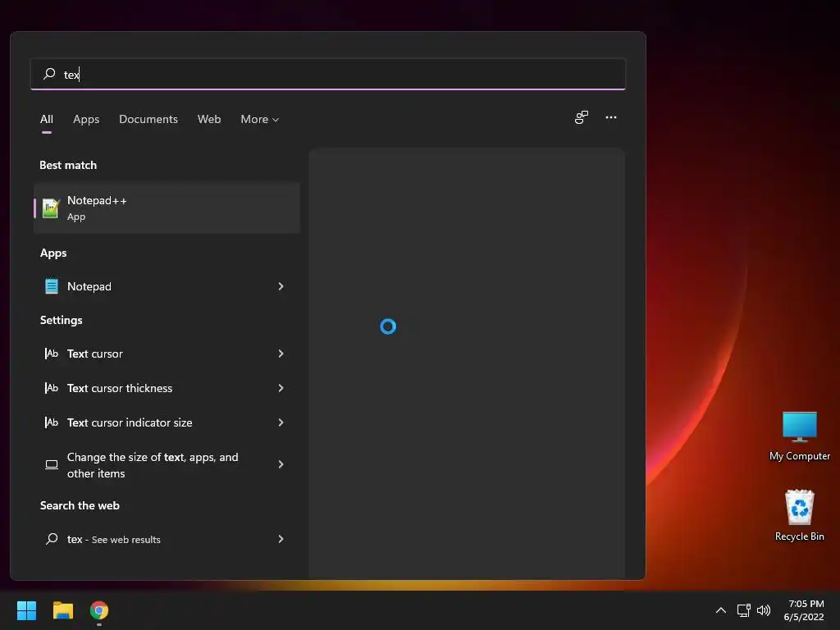Open the Text cursor indicator size setting
The image size is (840, 630).
(x=167, y=422)
